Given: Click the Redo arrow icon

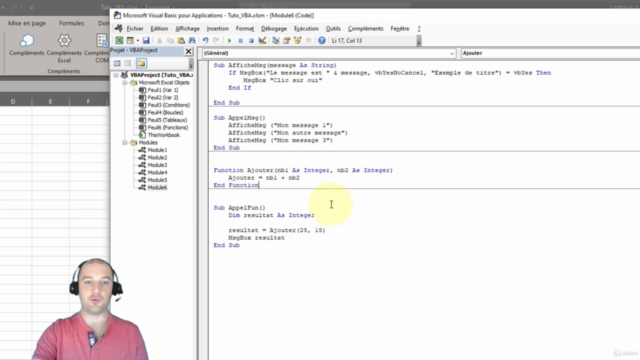Looking at the screenshot, I should pos(216,40).
